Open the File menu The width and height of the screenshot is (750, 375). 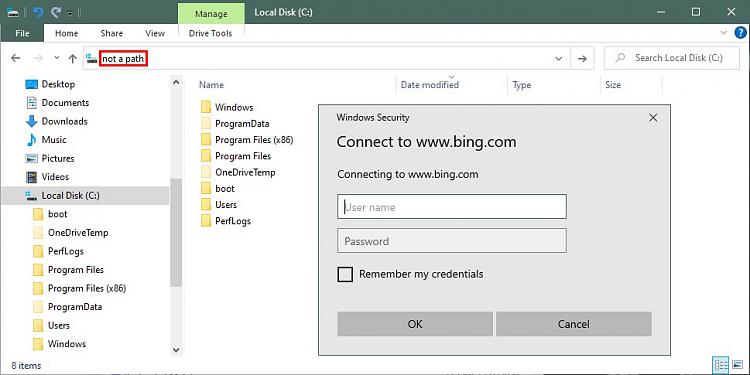point(22,33)
